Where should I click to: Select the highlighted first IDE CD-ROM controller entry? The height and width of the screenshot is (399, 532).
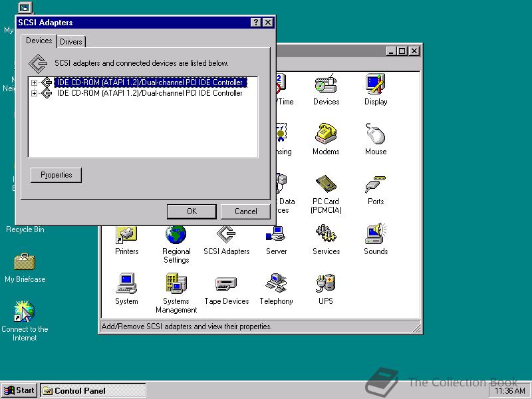[x=150, y=82]
